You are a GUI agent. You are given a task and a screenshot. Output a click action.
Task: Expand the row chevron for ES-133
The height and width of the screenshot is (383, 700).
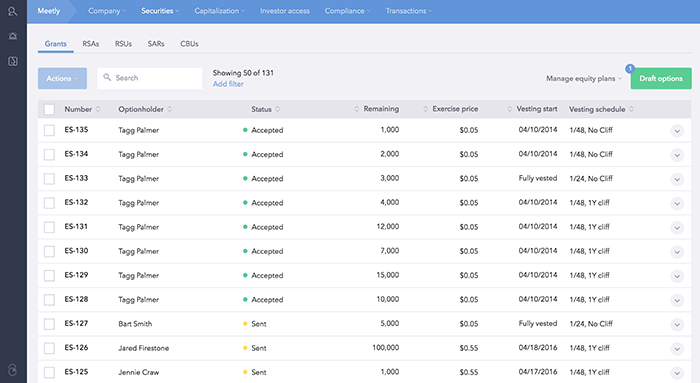point(677,179)
